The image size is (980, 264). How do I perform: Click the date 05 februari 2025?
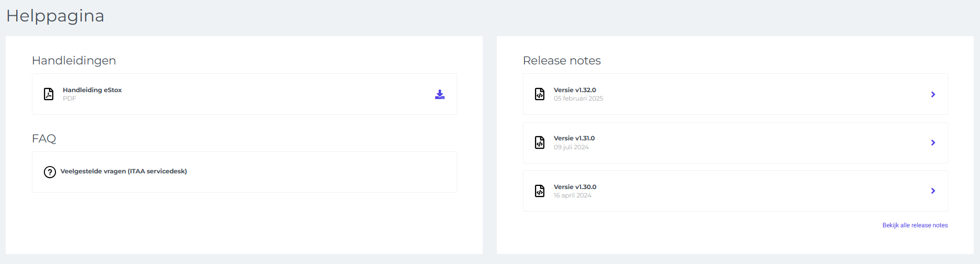pyautogui.click(x=578, y=98)
